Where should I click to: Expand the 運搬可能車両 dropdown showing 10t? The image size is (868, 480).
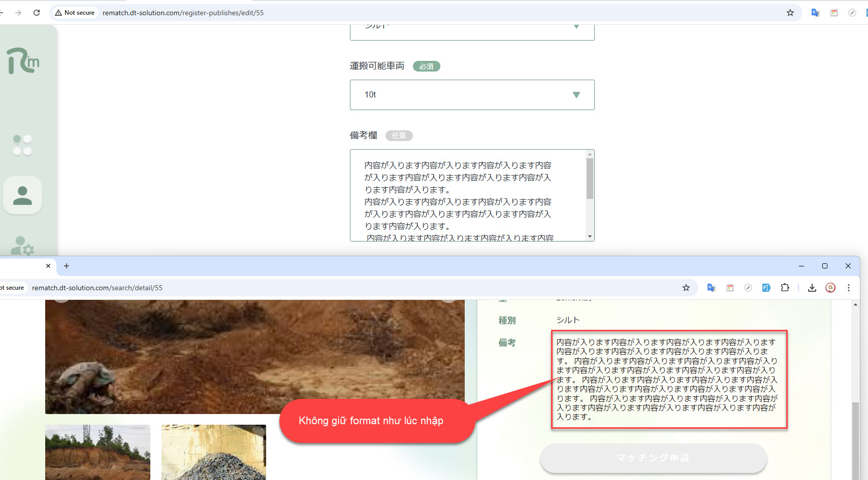point(472,95)
